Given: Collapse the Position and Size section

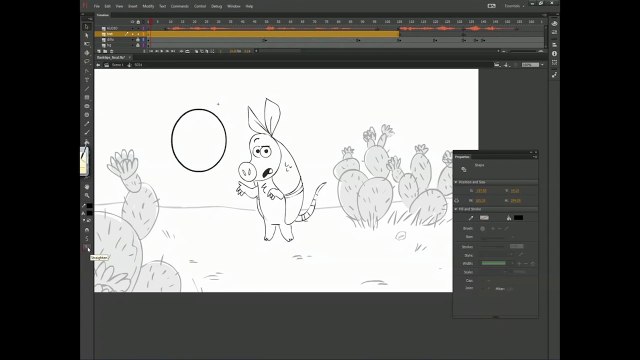Looking at the screenshot, I should click(x=456, y=182).
